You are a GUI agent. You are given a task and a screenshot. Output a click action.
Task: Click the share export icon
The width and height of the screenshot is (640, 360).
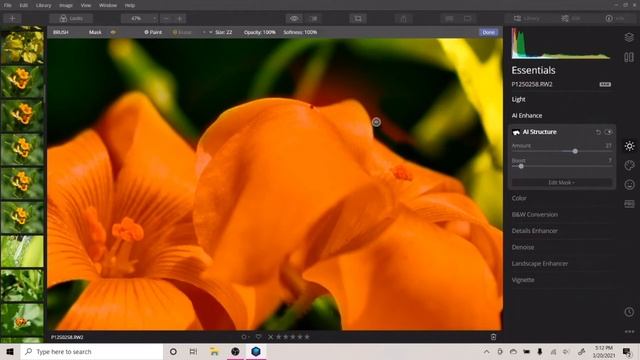point(403,18)
